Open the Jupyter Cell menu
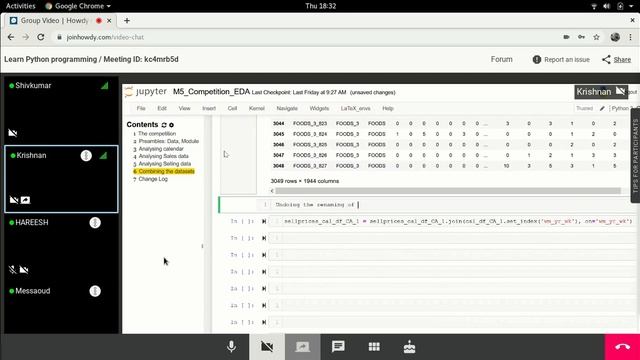 point(232,108)
